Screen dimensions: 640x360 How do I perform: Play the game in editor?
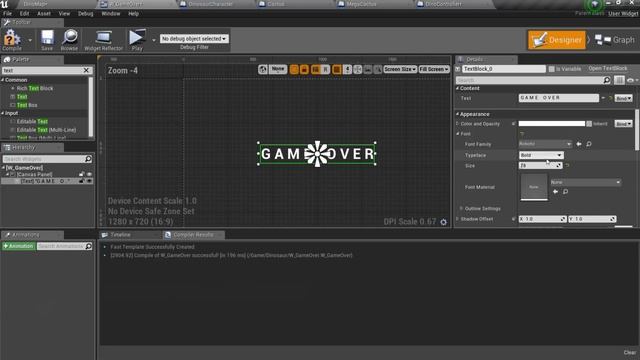coord(137,40)
